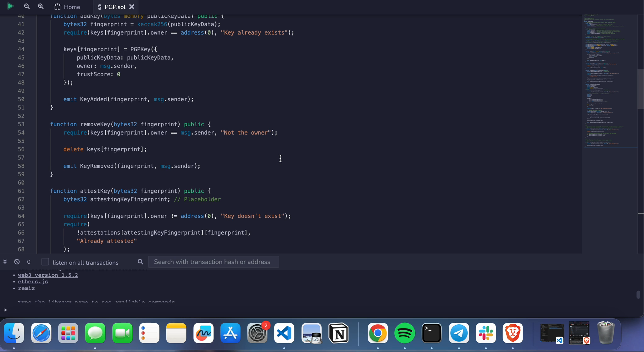Click the attestKey function name
Viewport: 644px width, 352px height.
[95, 191]
